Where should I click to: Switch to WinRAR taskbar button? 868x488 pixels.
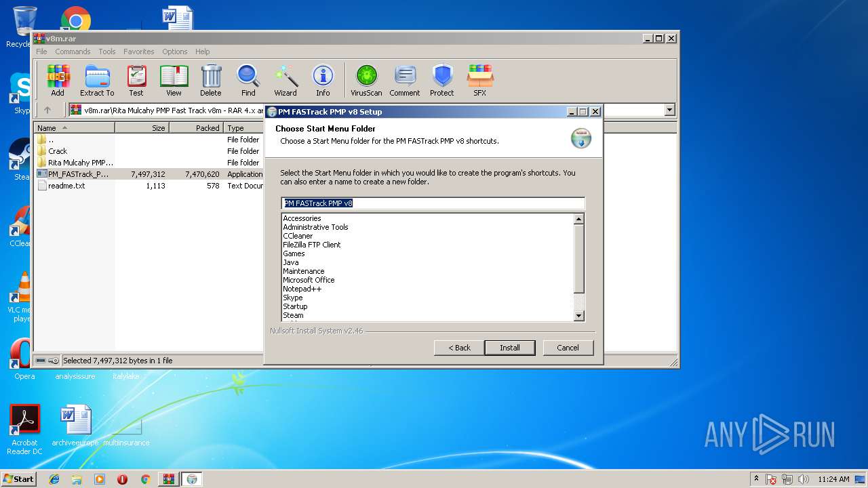coord(168,479)
